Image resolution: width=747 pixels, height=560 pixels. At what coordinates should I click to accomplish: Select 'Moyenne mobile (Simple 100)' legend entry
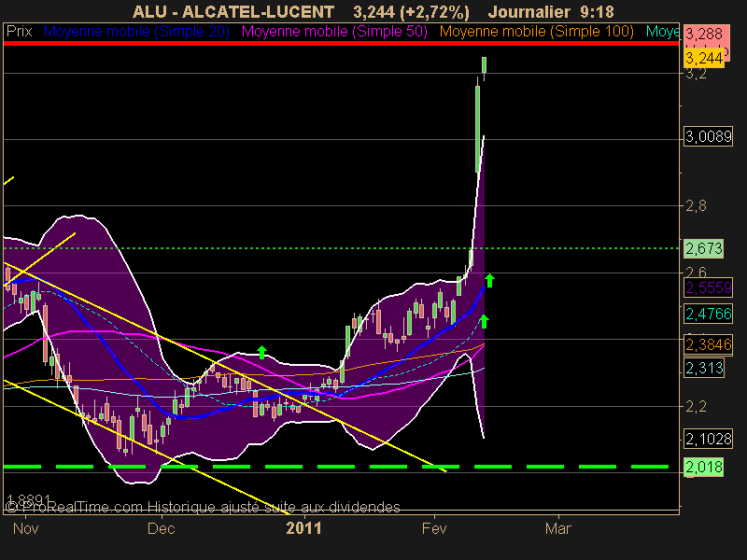pyautogui.click(x=536, y=32)
